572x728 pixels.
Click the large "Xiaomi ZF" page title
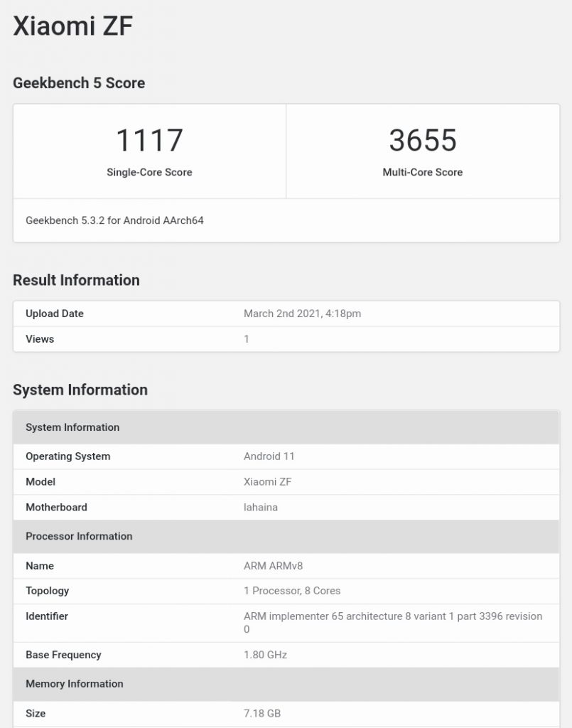click(x=73, y=26)
